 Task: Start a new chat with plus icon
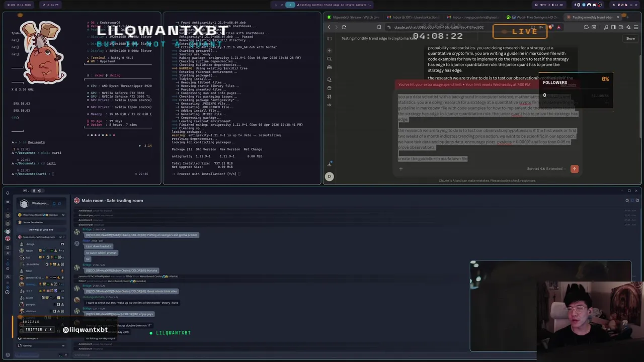click(329, 50)
